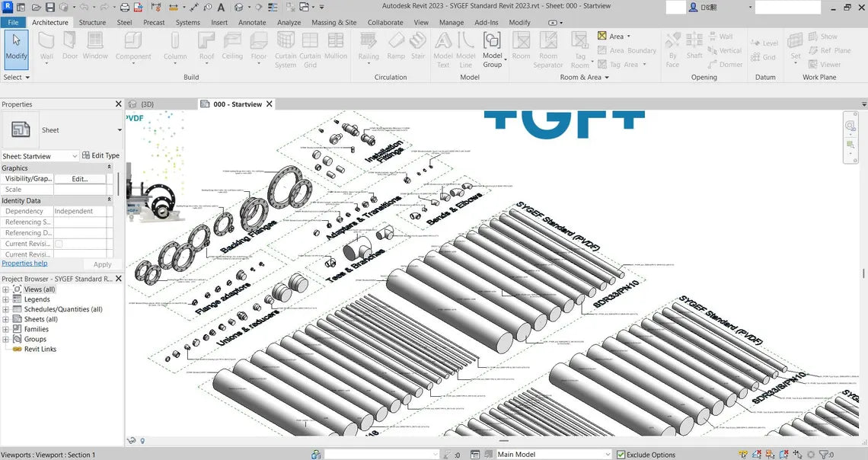Screen dimensions: 868x460
Task: Expand the Views (all) tree node
Action: [x=5, y=289]
